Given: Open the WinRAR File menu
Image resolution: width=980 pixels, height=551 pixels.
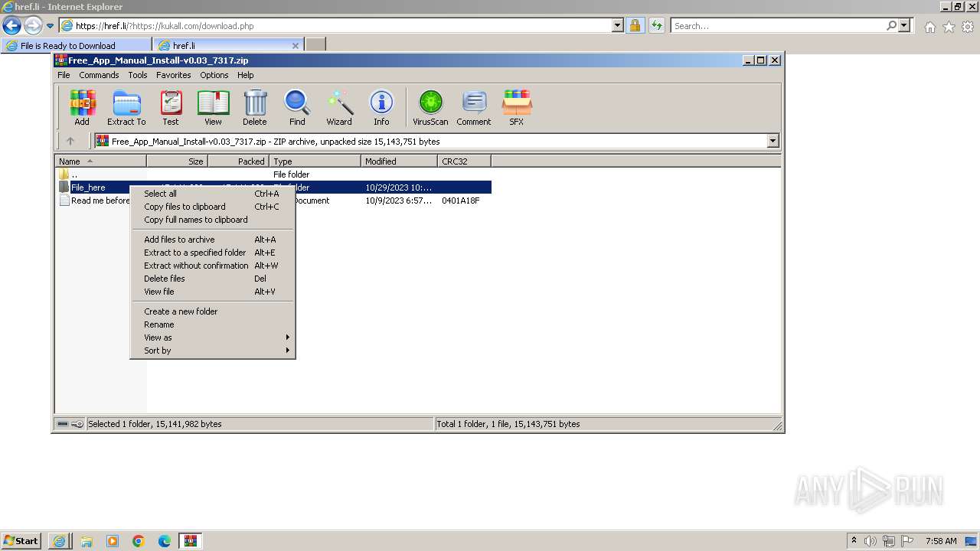Looking at the screenshot, I should [x=64, y=75].
